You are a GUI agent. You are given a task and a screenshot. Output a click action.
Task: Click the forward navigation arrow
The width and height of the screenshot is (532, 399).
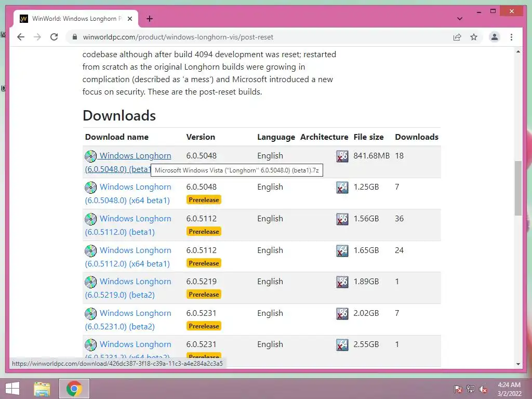click(x=37, y=37)
